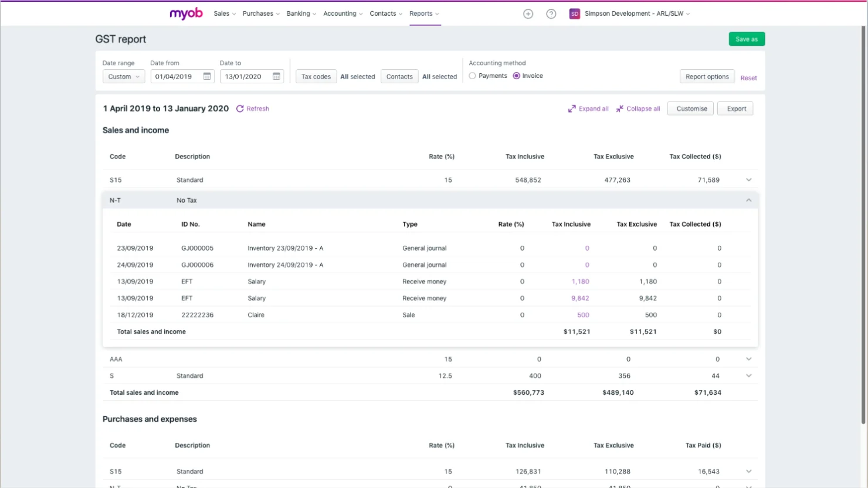Select the Invoice accounting method

tap(516, 75)
